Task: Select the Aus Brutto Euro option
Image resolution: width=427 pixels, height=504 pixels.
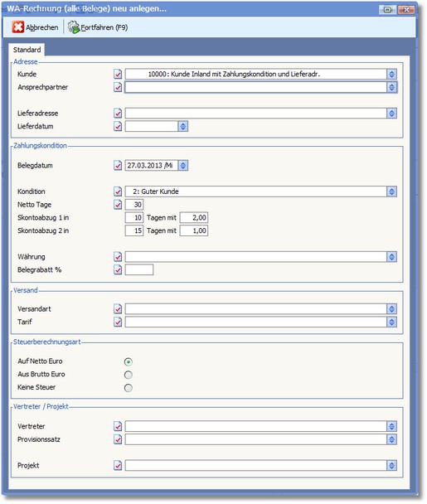Action: (129, 375)
